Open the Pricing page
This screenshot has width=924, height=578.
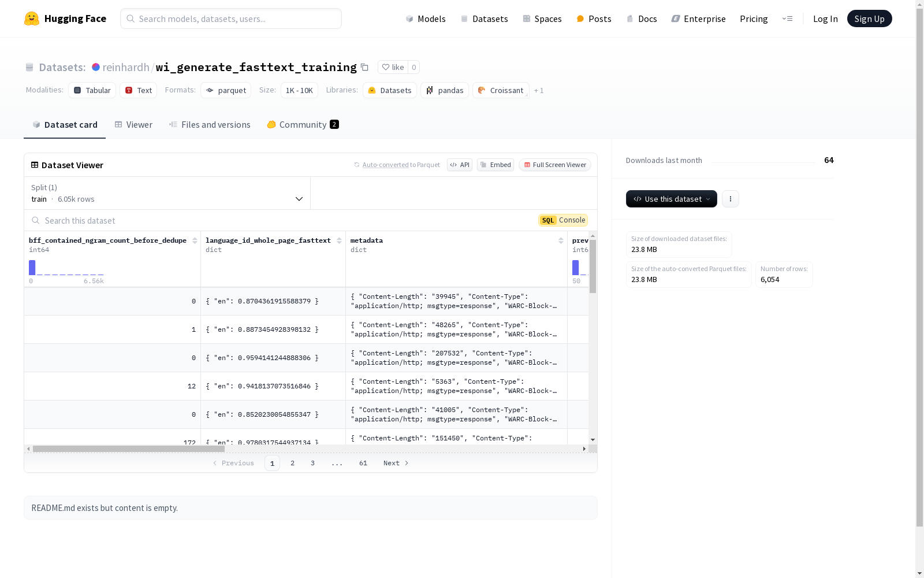(754, 18)
